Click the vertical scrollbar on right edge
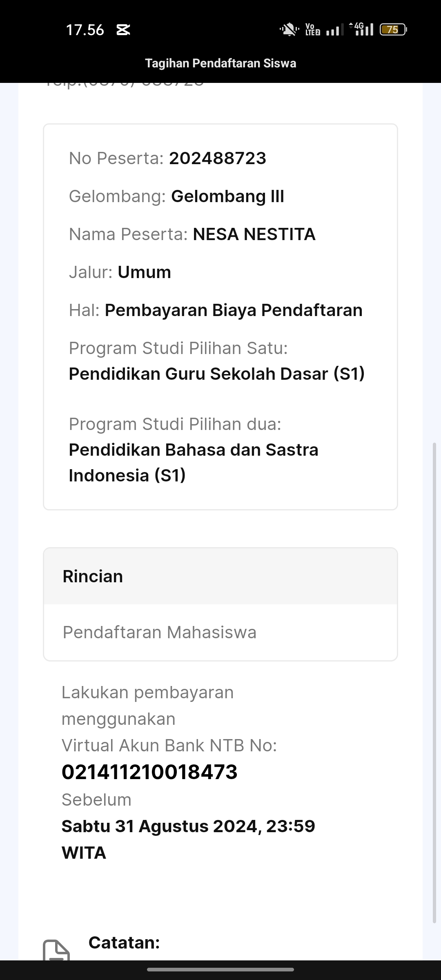 [434, 682]
